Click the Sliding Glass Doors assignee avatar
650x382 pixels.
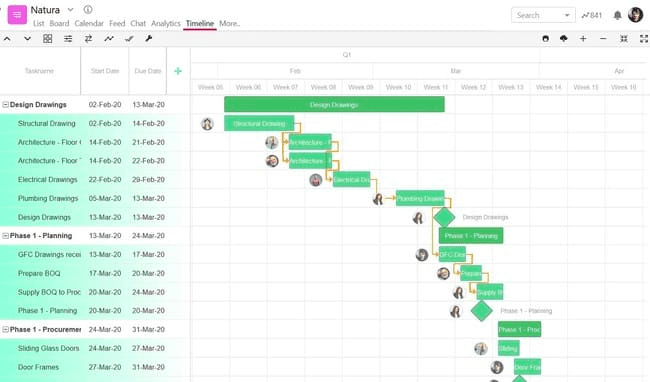[x=481, y=348]
